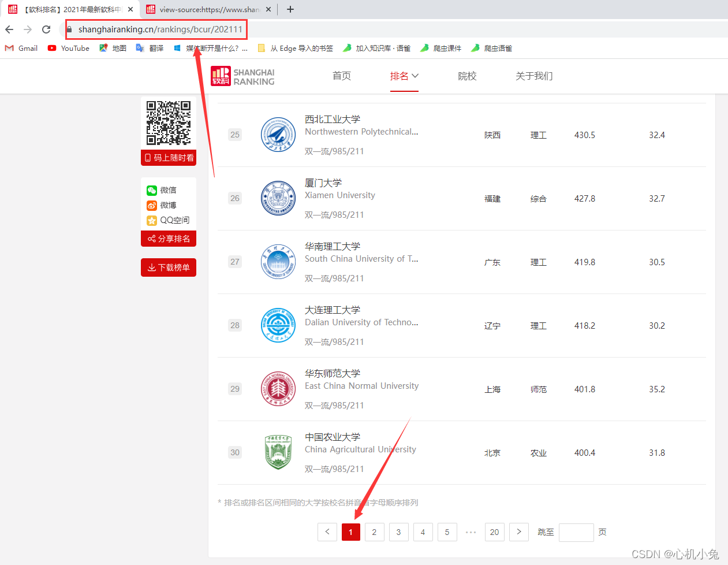Click the address bar URL
Viewport: 728px width, 565px height.
(160, 29)
